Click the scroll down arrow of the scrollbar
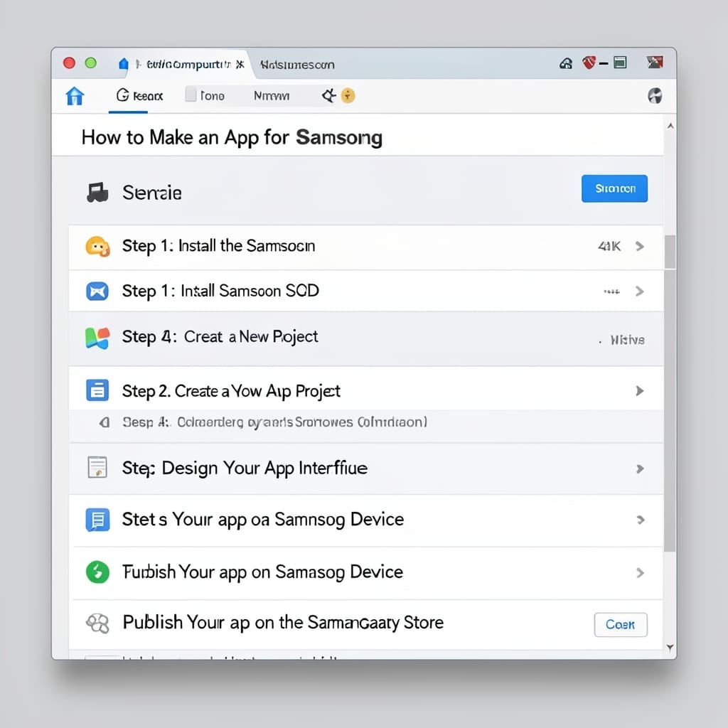Screen dimensions: 728x728 (670, 647)
